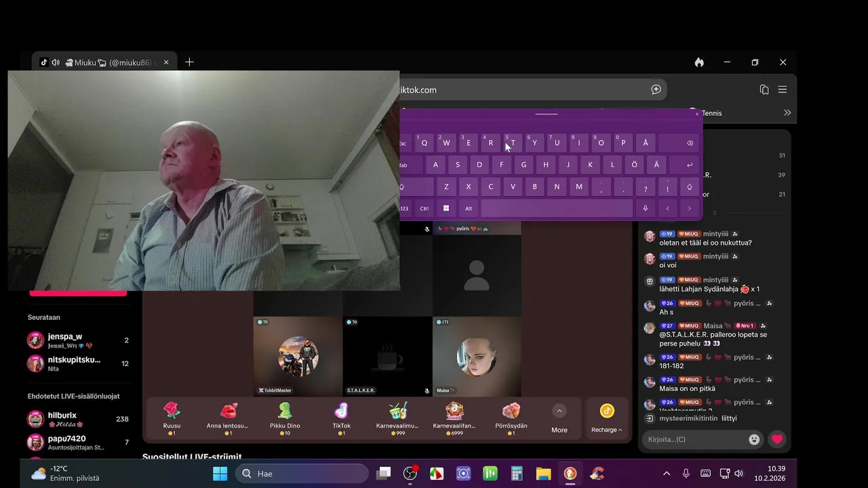Open the Recharge coins menu
Image resolution: width=868 pixels, height=488 pixels.
click(606, 418)
